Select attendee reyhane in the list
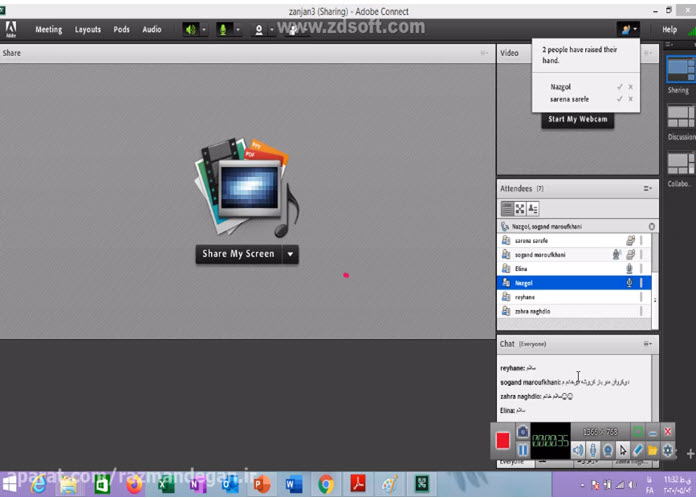Screen dimensions: 696x498 574,297
